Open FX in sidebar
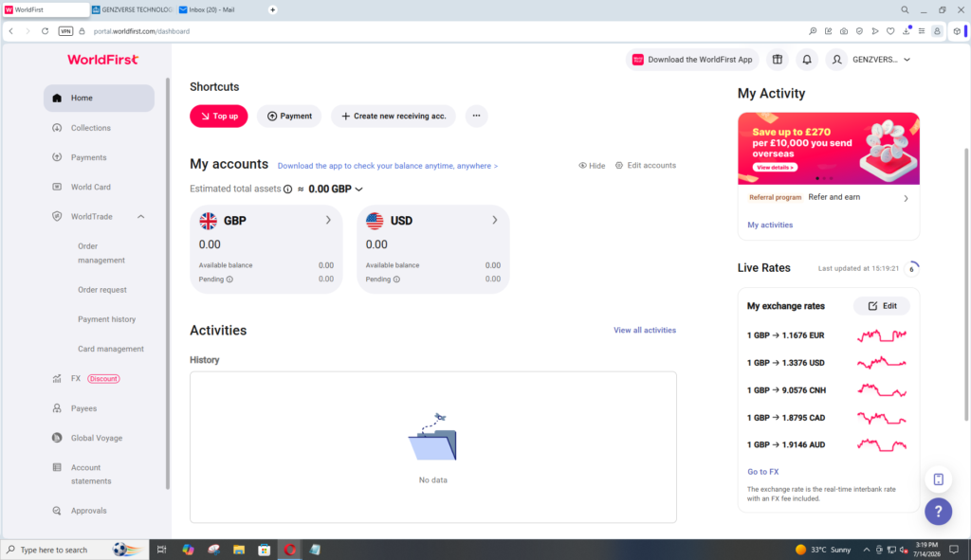This screenshot has width=971, height=560. point(76,379)
